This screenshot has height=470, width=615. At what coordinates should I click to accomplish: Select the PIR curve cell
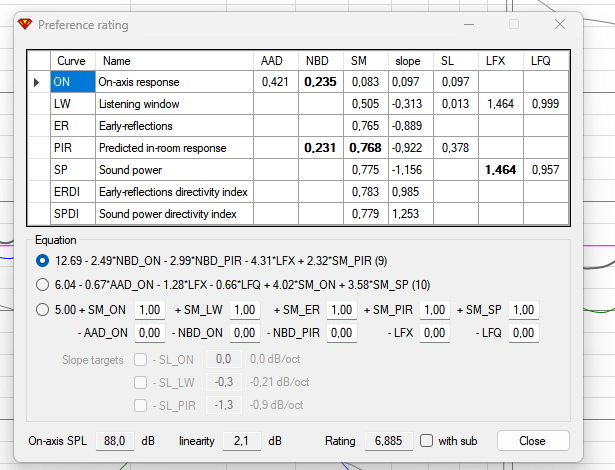[x=73, y=148]
